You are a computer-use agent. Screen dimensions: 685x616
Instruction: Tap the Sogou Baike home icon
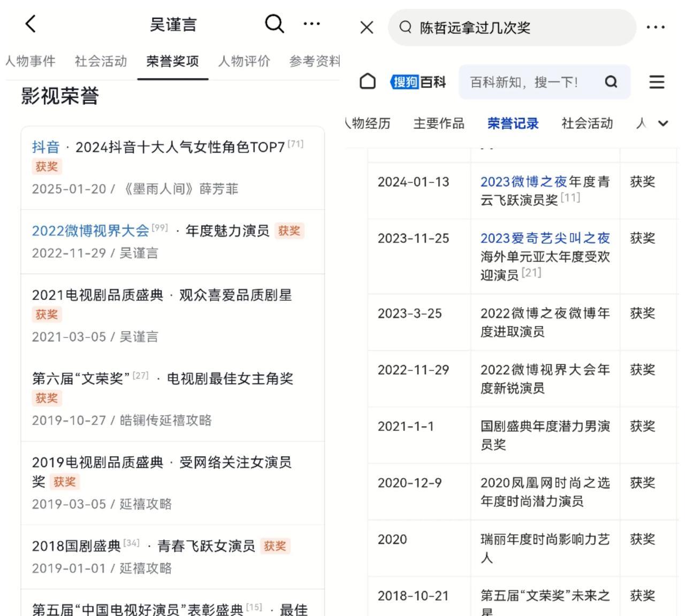(368, 82)
